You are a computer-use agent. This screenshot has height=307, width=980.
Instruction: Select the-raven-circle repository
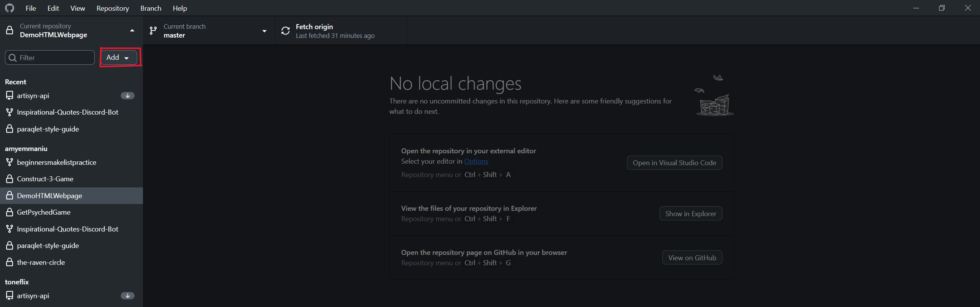(x=71, y=262)
